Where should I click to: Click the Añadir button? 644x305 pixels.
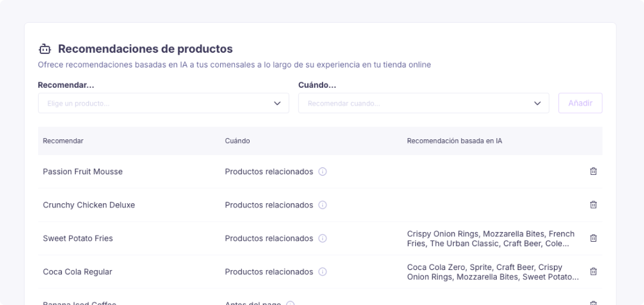(x=580, y=103)
